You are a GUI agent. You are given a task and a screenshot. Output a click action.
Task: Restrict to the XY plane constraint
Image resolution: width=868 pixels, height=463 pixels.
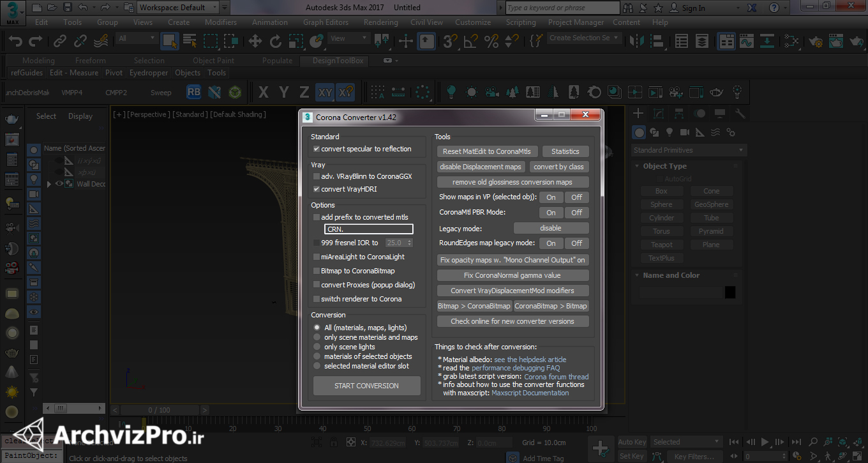(325, 92)
